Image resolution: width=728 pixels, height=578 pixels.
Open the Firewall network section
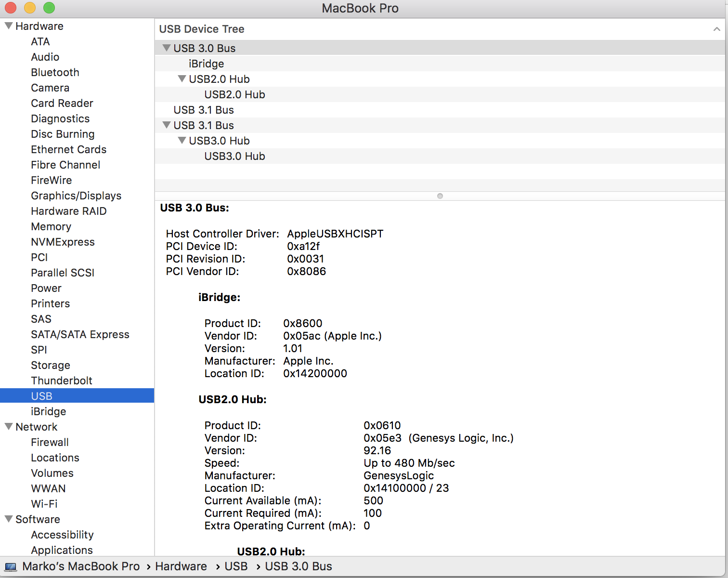(x=50, y=442)
